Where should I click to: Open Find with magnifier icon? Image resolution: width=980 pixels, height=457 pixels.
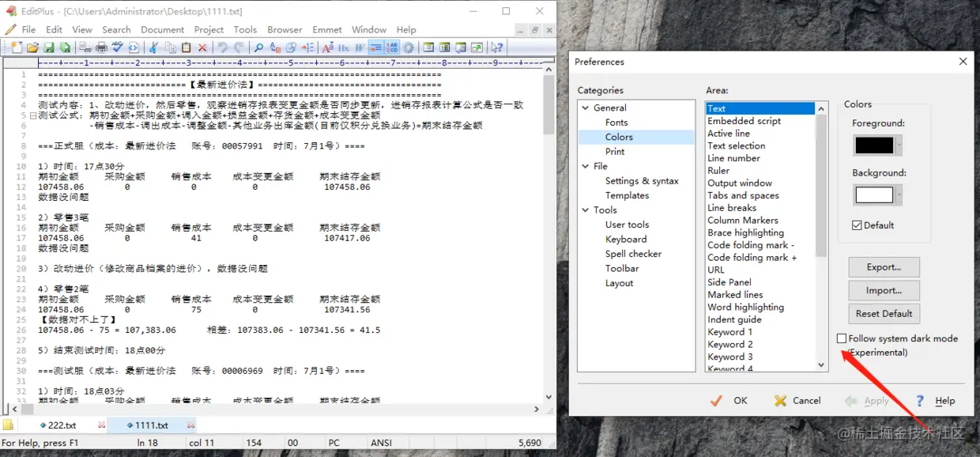[258, 47]
